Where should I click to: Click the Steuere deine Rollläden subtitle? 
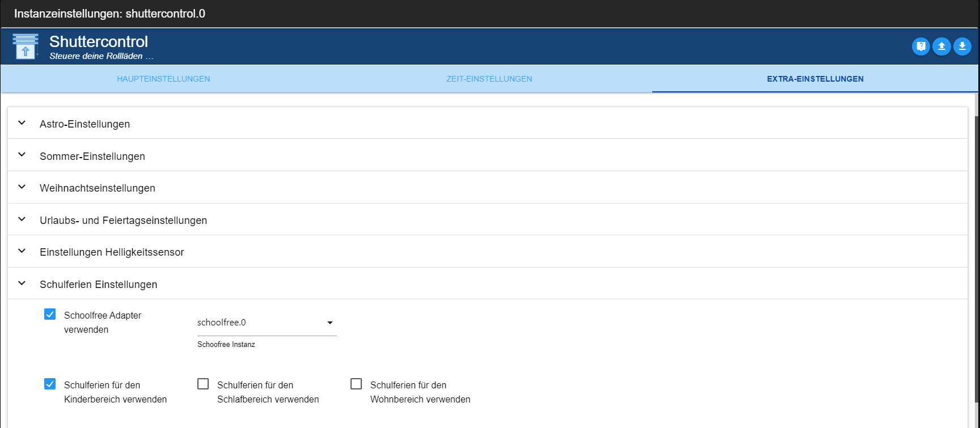click(101, 56)
